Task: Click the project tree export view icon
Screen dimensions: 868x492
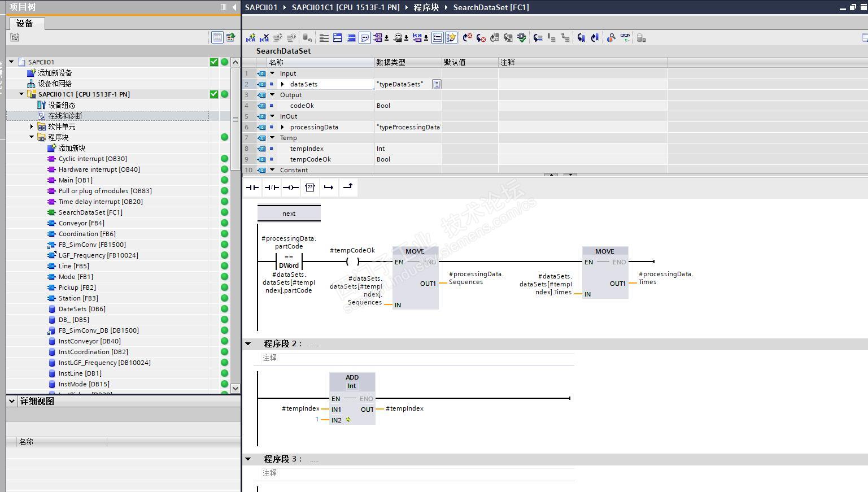Action: tap(230, 37)
